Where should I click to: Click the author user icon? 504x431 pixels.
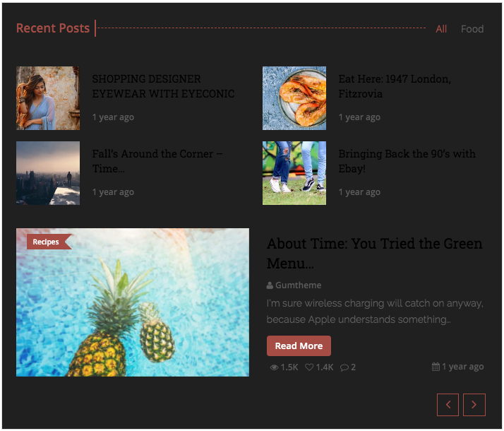click(x=270, y=285)
